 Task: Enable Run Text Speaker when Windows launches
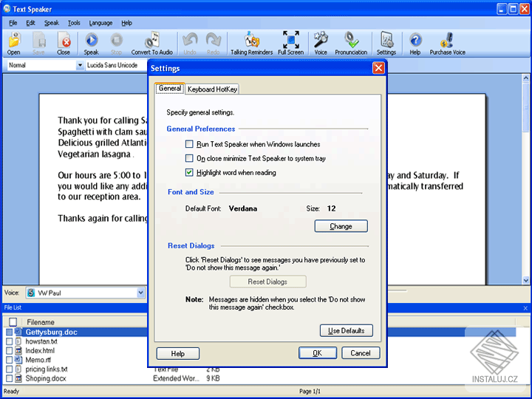[x=189, y=144]
